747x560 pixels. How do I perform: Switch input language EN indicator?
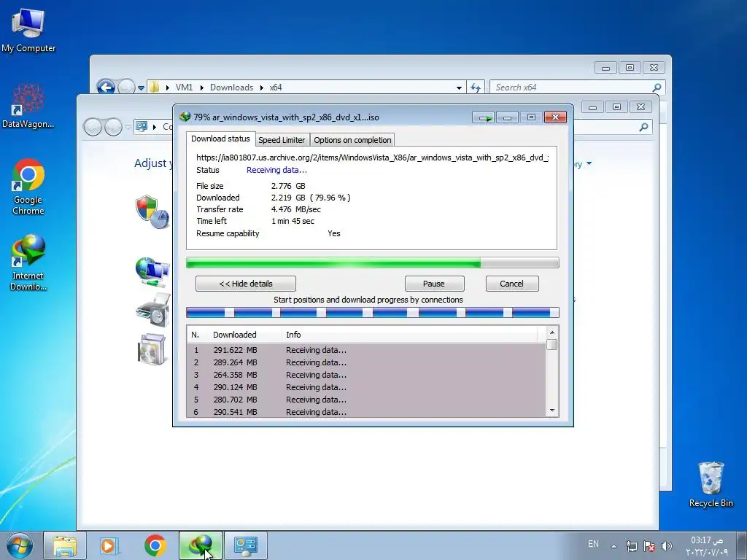(593, 544)
